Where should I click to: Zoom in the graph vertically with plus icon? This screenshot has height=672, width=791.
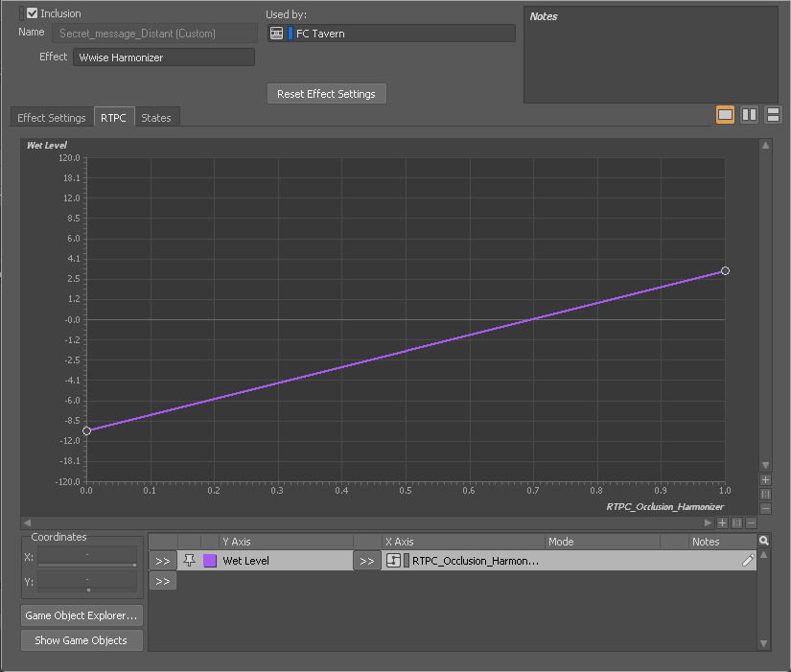tap(765, 479)
